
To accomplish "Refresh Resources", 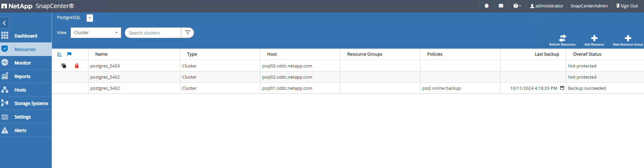I will click(x=562, y=40).
